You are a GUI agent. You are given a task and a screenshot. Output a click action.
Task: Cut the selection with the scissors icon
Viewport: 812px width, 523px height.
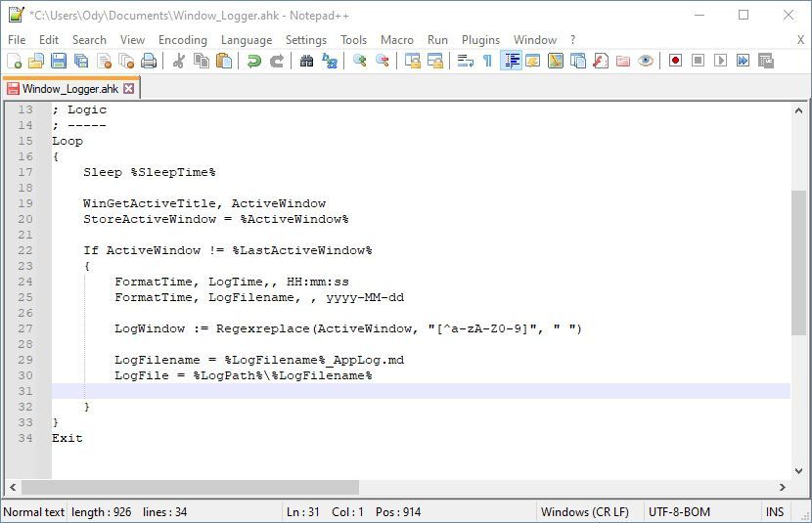click(179, 61)
